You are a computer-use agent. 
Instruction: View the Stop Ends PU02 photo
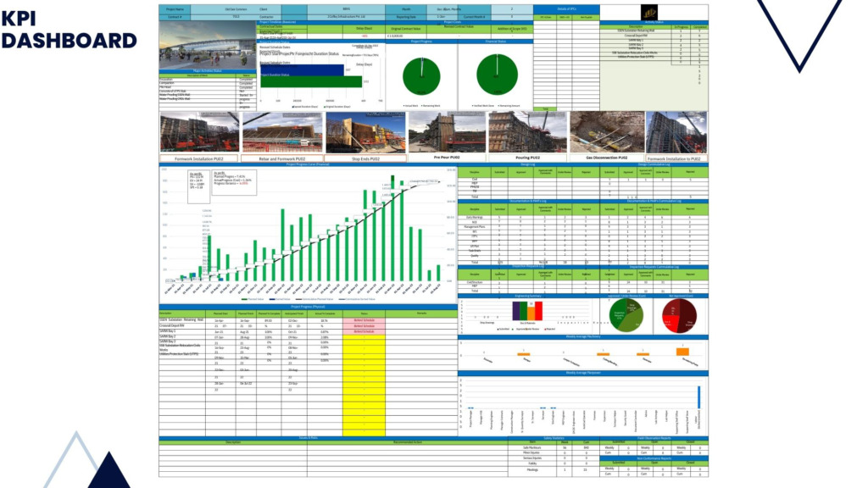coord(364,132)
